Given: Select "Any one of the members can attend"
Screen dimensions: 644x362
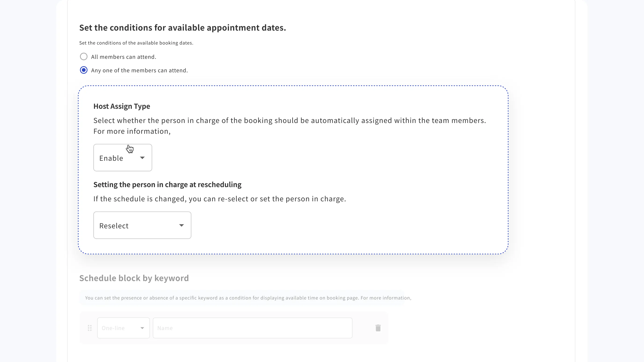Looking at the screenshot, I should 84,70.
